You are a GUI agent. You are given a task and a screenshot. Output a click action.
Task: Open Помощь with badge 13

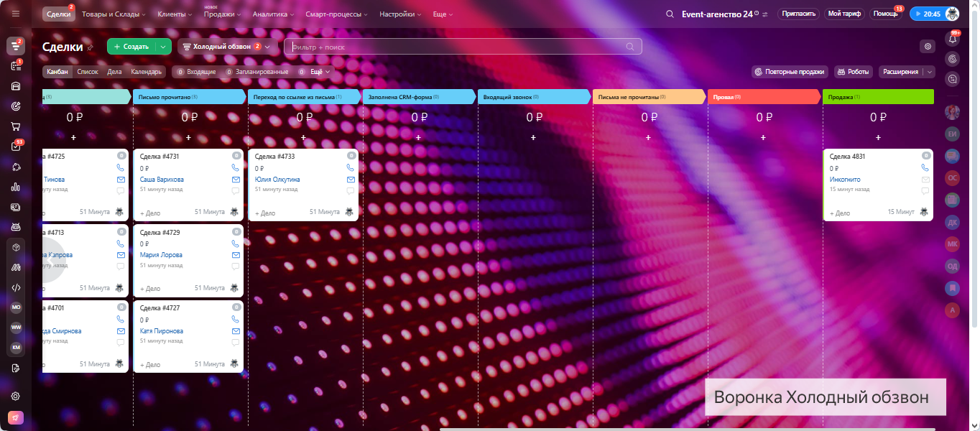pos(886,14)
